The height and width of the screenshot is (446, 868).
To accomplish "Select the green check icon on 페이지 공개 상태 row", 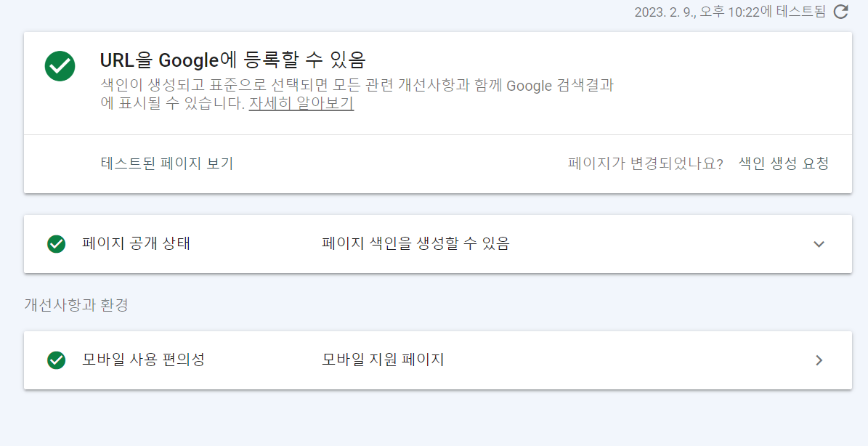I will 56,244.
